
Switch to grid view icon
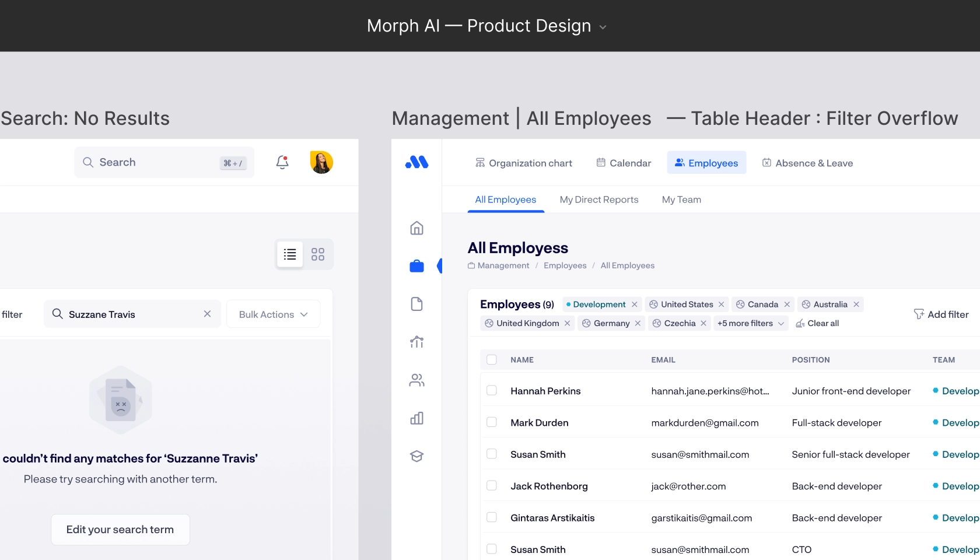318,254
